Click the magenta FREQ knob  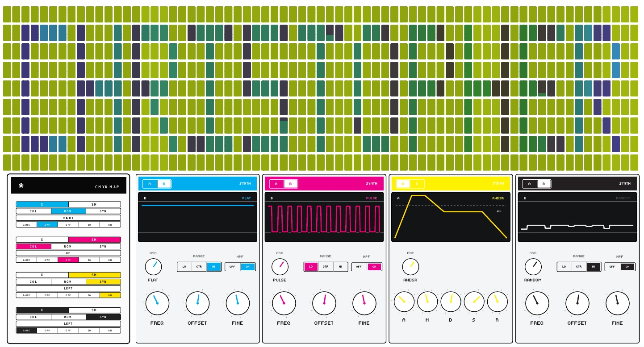pyautogui.click(x=284, y=303)
